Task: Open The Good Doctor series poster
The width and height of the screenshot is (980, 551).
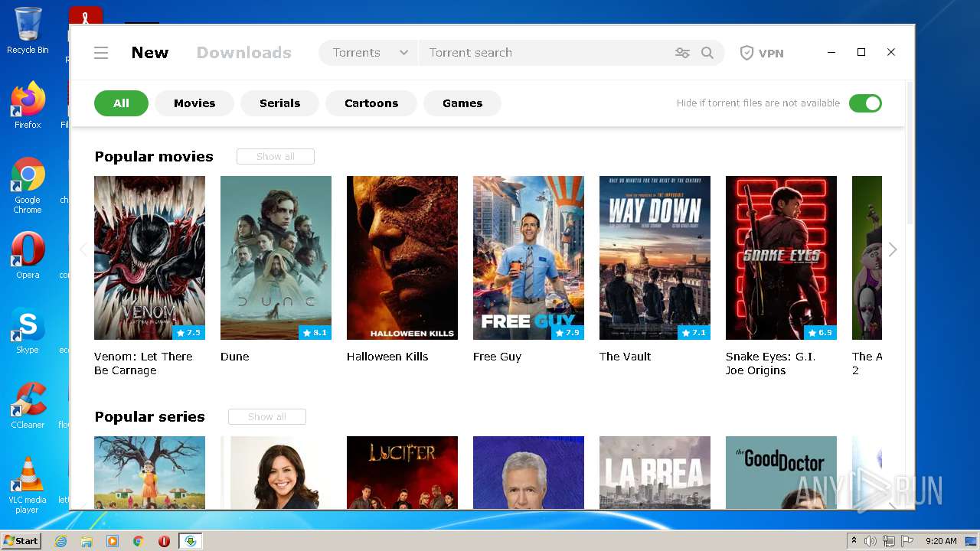Action: click(x=781, y=472)
